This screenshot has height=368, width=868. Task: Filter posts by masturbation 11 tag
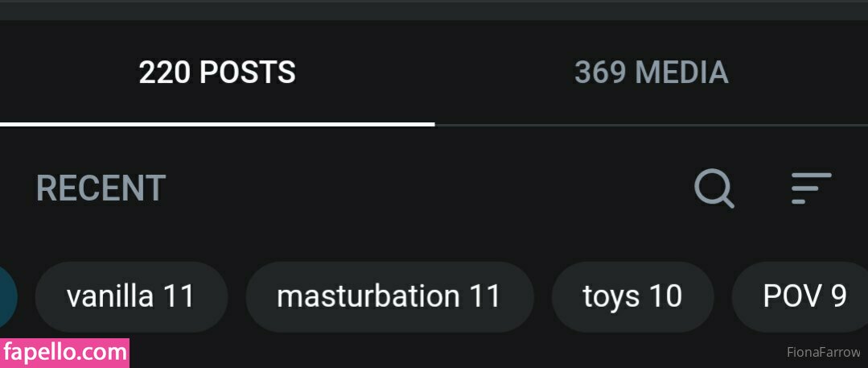389,296
